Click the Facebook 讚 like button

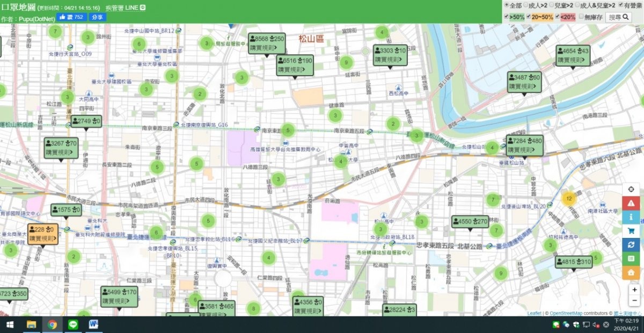pos(71,17)
